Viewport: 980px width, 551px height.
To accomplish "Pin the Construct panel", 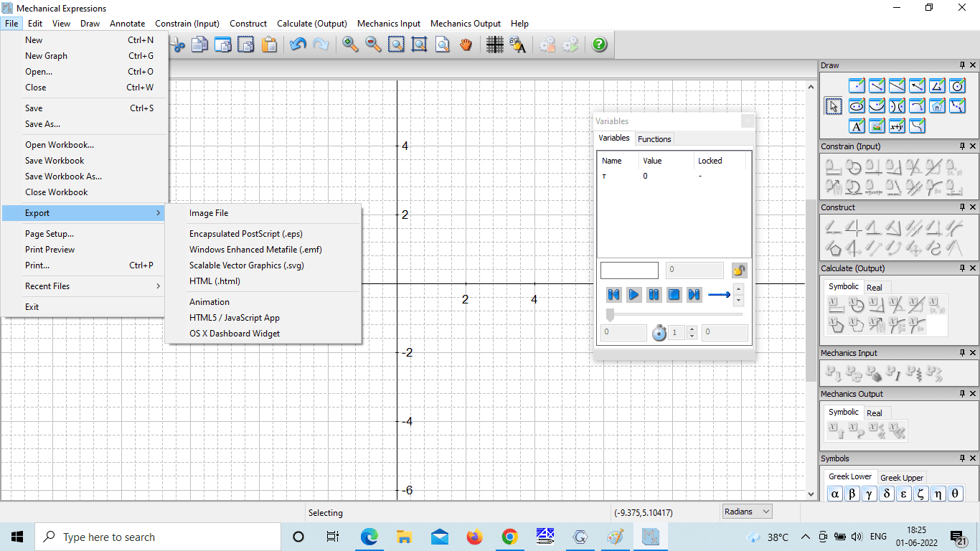I will (x=963, y=207).
